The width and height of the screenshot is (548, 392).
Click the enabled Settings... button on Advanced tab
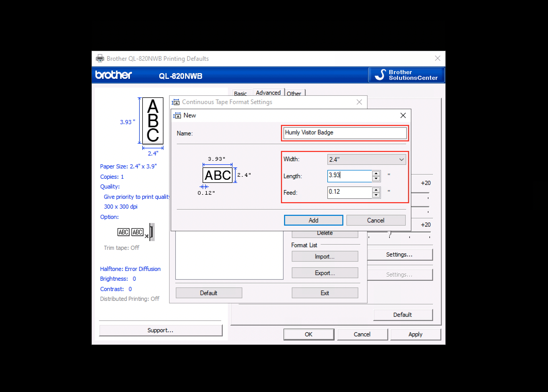tap(399, 254)
